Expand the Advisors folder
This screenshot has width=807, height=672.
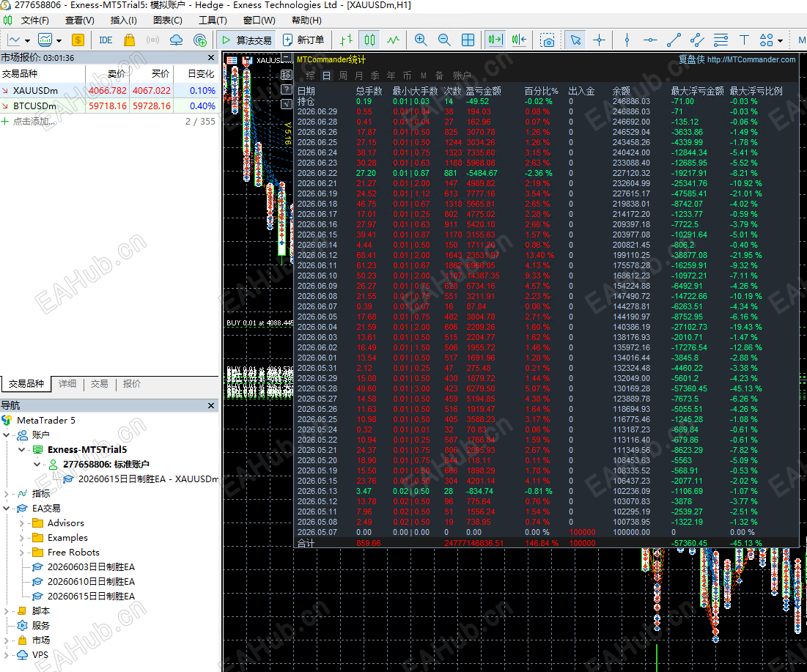pos(21,523)
